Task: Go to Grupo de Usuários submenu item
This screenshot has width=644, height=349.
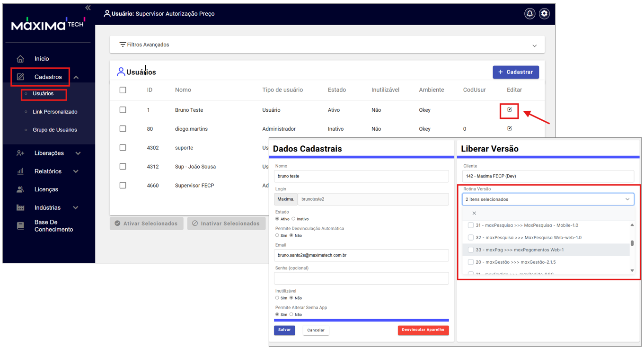Action: pos(54,130)
